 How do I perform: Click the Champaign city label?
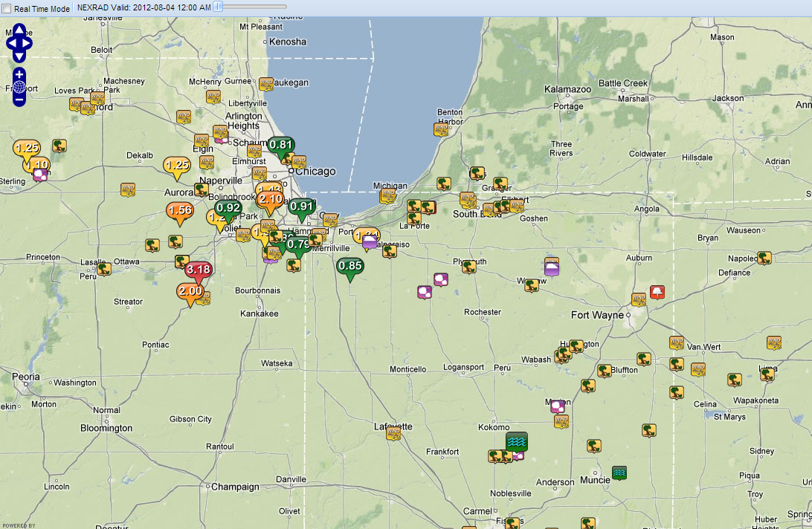pyautogui.click(x=235, y=487)
